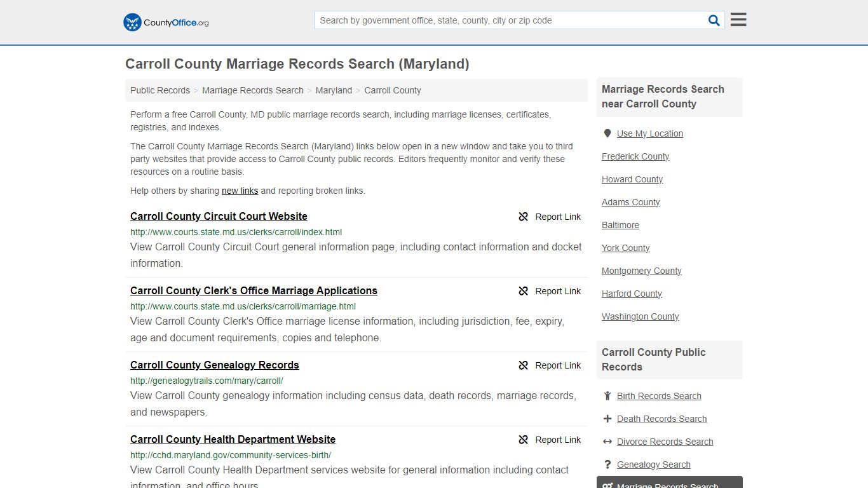Screen dimensions: 868x488
Task: Go to Marriage Records Search breadcrumb
Action: point(253,90)
